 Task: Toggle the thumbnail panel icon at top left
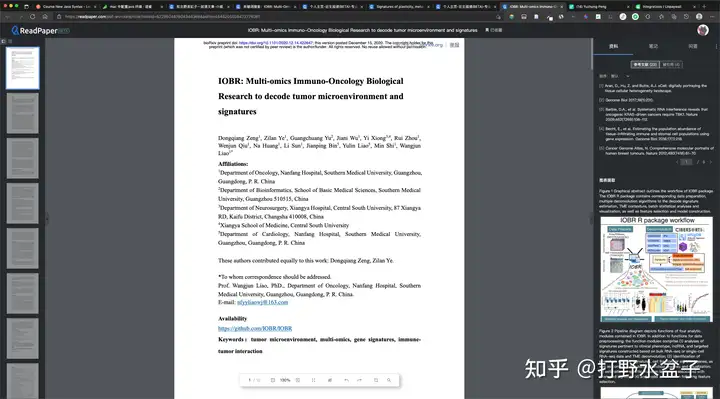4,41
